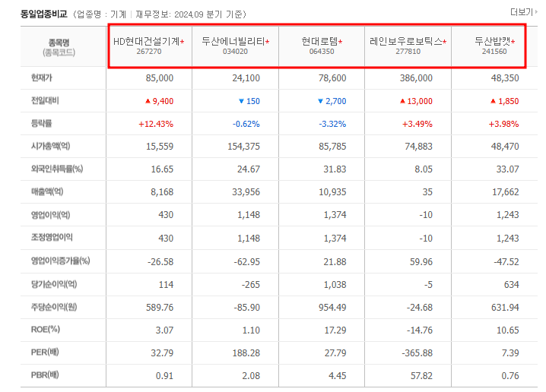
Task: Open 두산밥캣 stock link
Action: click(x=493, y=41)
